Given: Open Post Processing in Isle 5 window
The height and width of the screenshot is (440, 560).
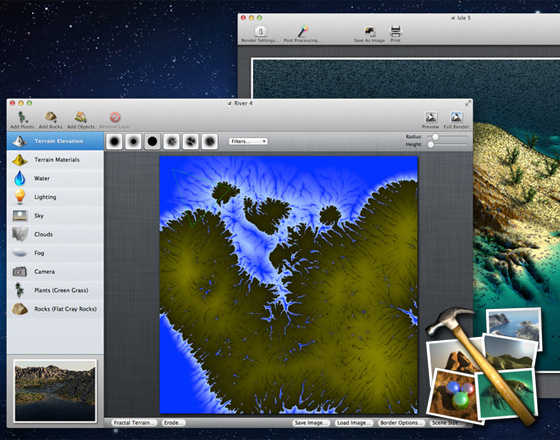Looking at the screenshot, I should (x=303, y=34).
